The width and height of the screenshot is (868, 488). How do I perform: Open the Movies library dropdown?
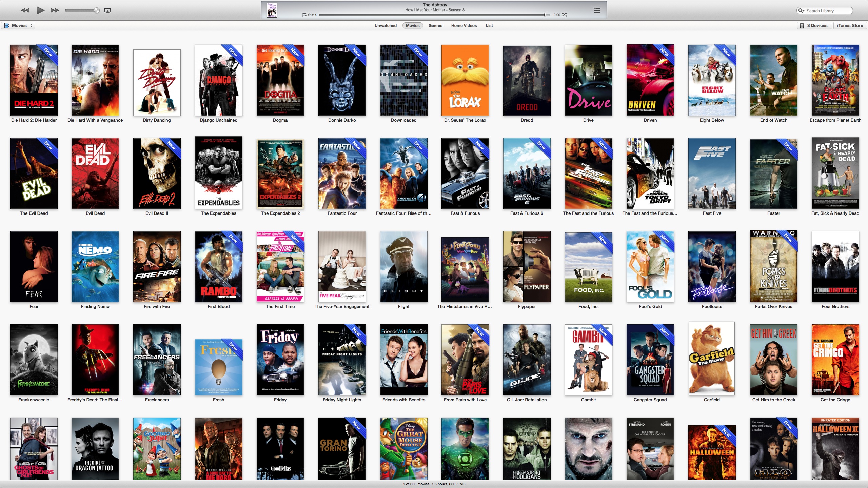click(x=18, y=26)
